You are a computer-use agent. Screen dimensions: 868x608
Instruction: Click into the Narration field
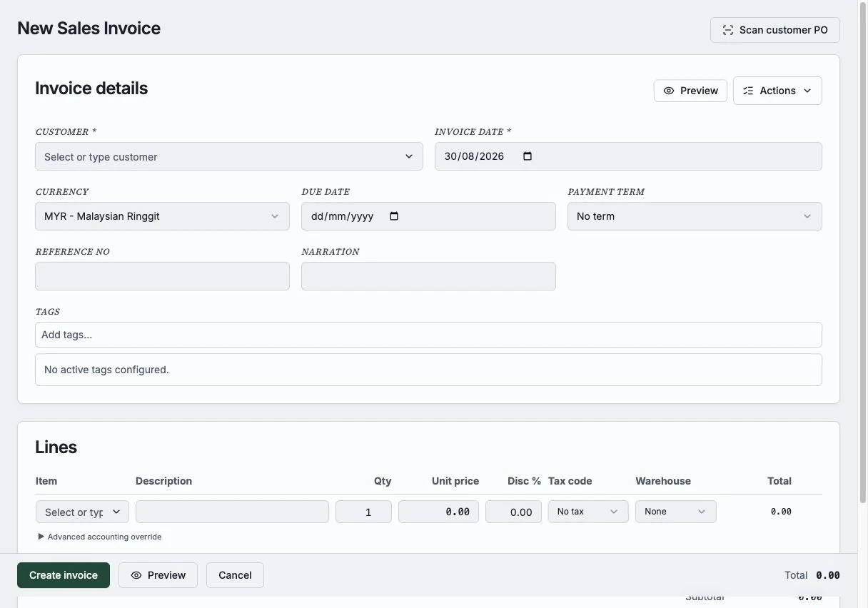(428, 276)
